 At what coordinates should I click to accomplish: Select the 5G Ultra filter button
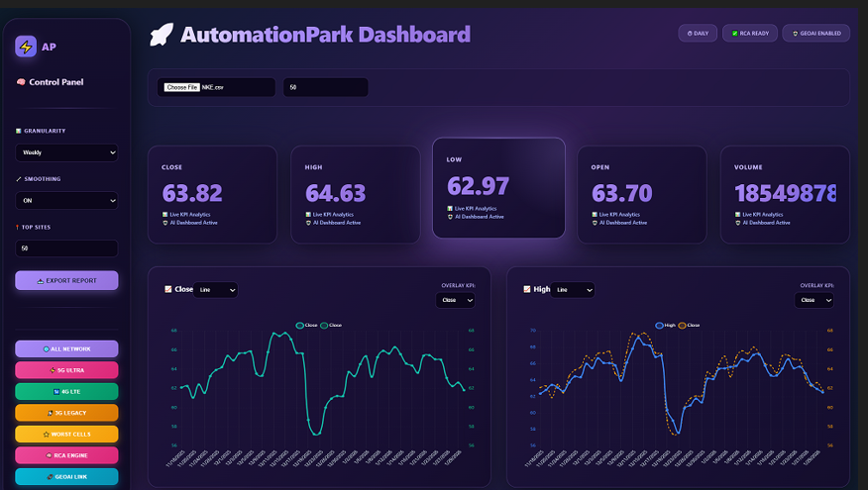[x=66, y=370]
